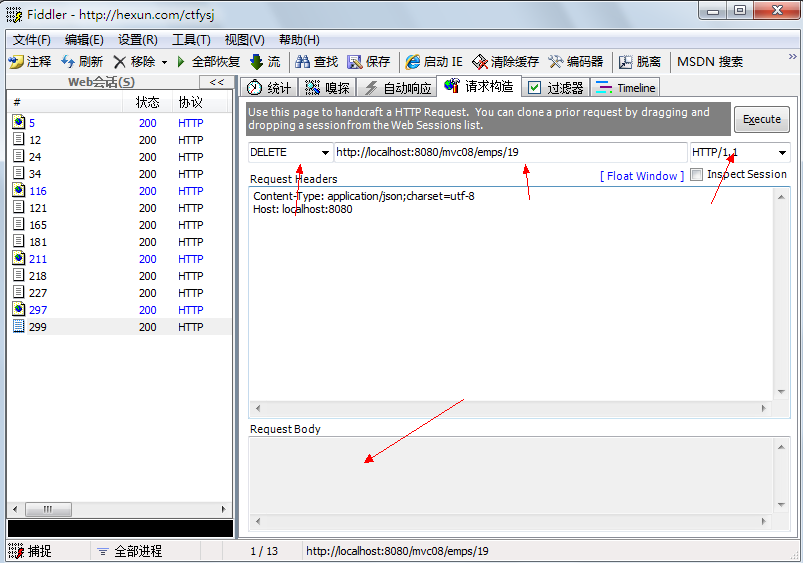803x563 pixels.
Task: Open the HTTP/1.1 version dropdown
Action: (782, 153)
